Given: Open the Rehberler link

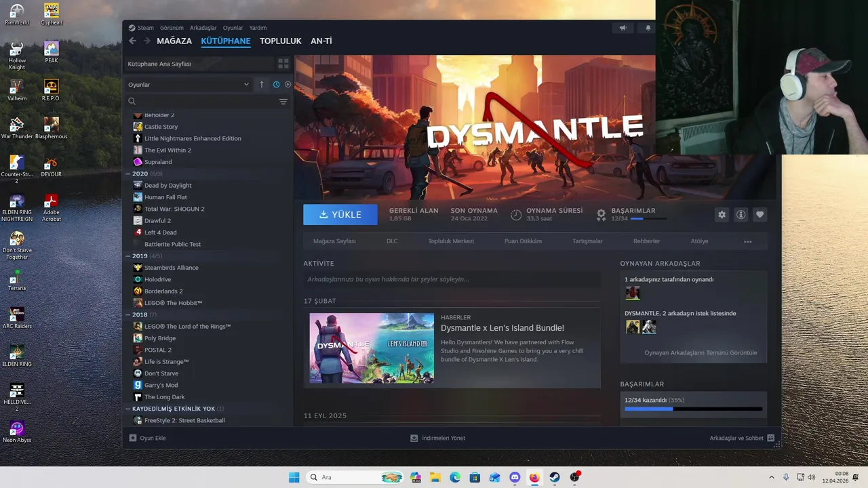Looking at the screenshot, I should click(646, 241).
